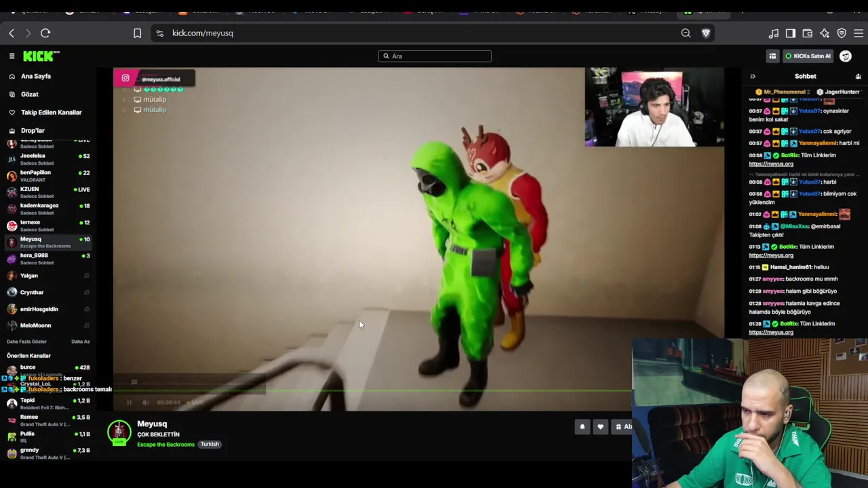868x488 pixels.
Task: Open the site settings icon beside the URL
Action: 159,33
